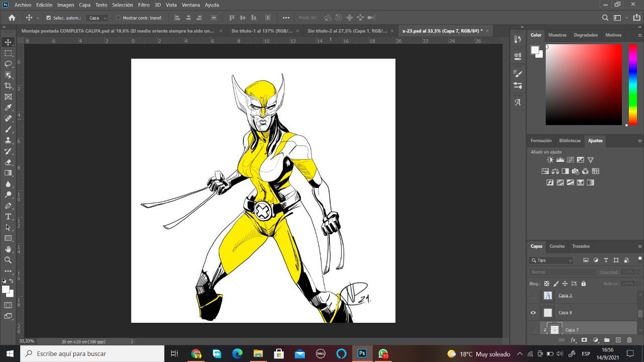Image resolution: width=644 pixels, height=362 pixels.
Task: Select the Eraser tool
Action: [8, 162]
